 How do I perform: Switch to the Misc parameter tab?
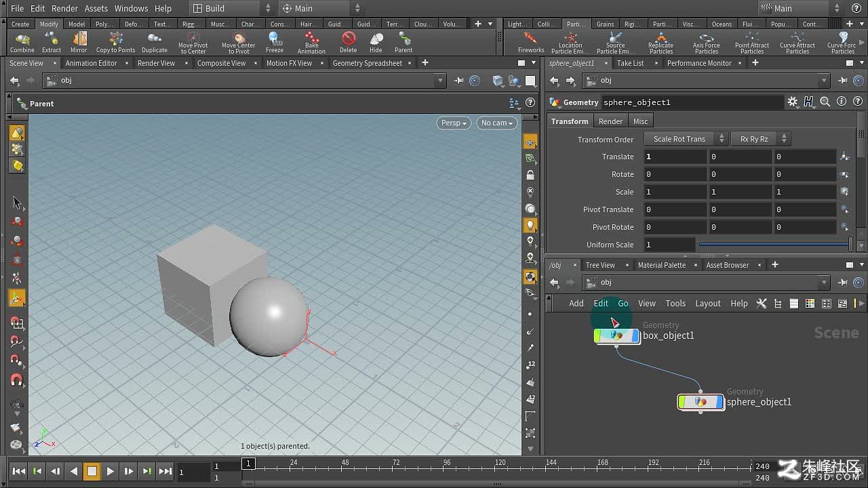click(x=640, y=121)
